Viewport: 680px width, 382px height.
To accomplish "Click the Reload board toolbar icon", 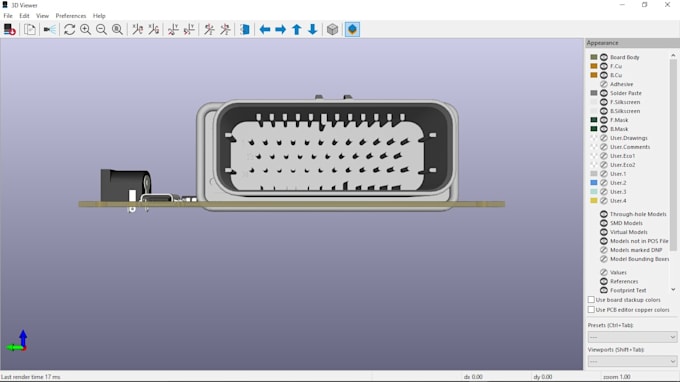I will tap(10, 29).
